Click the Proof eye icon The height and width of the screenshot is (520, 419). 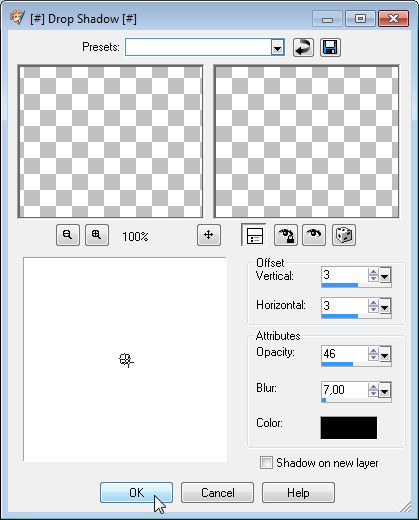coord(314,235)
